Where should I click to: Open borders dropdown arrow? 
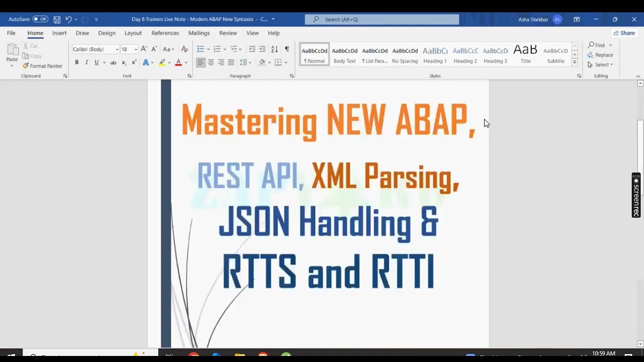tap(286, 62)
